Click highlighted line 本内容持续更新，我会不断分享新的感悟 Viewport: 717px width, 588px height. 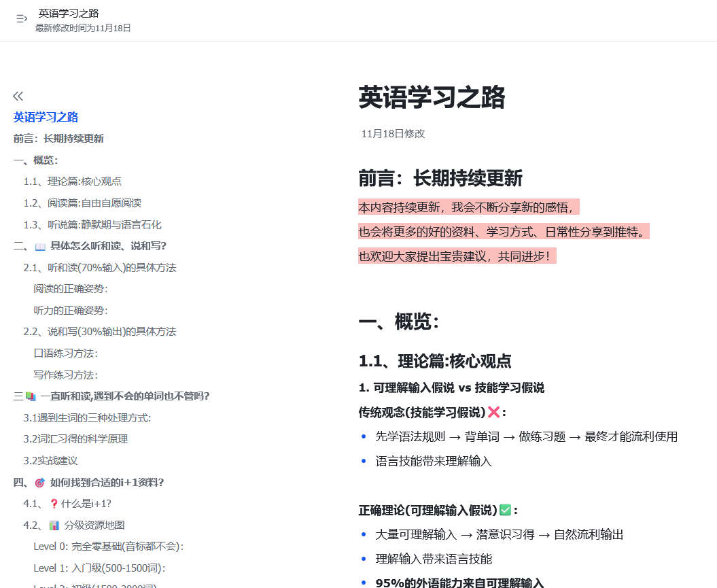coord(469,207)
